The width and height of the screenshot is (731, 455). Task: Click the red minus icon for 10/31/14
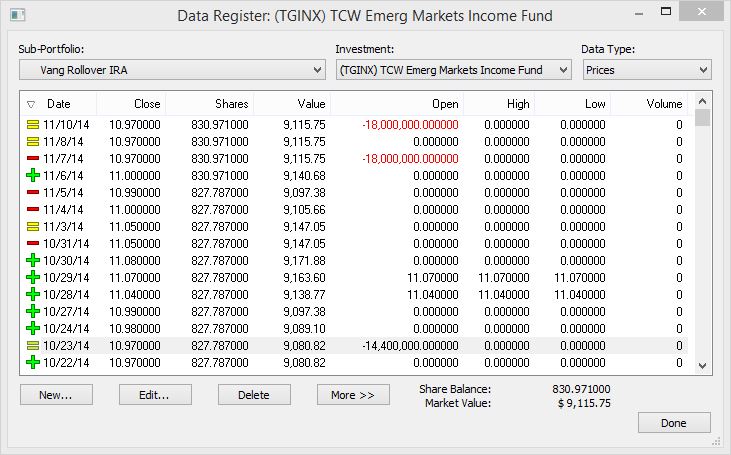[x=33, y=243]
